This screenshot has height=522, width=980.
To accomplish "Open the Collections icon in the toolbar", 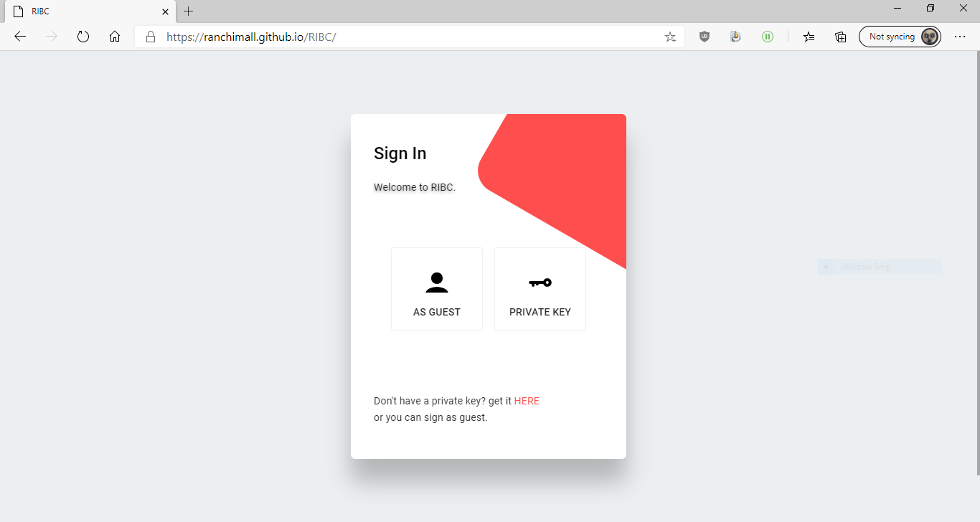I will click(841, 37).
